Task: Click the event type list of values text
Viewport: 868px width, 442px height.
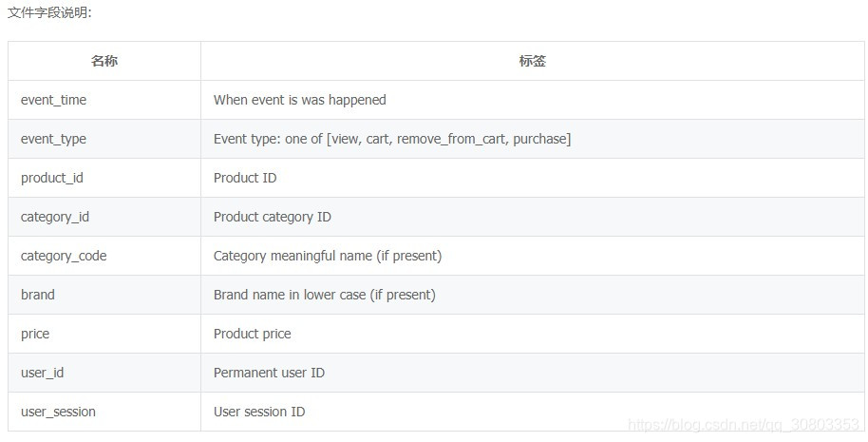Action: pos(392,139)
